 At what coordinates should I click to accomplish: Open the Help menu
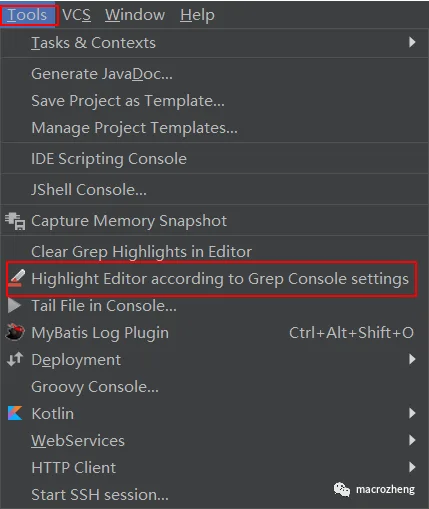tap(197, 15)
